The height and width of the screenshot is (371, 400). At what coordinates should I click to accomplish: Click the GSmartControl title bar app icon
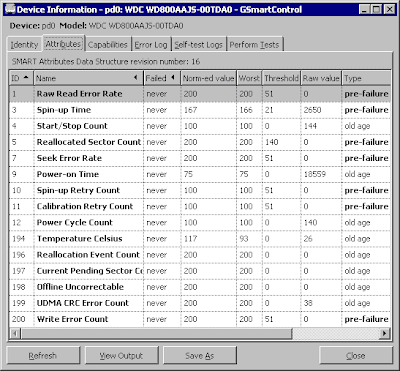coord(10,9)
